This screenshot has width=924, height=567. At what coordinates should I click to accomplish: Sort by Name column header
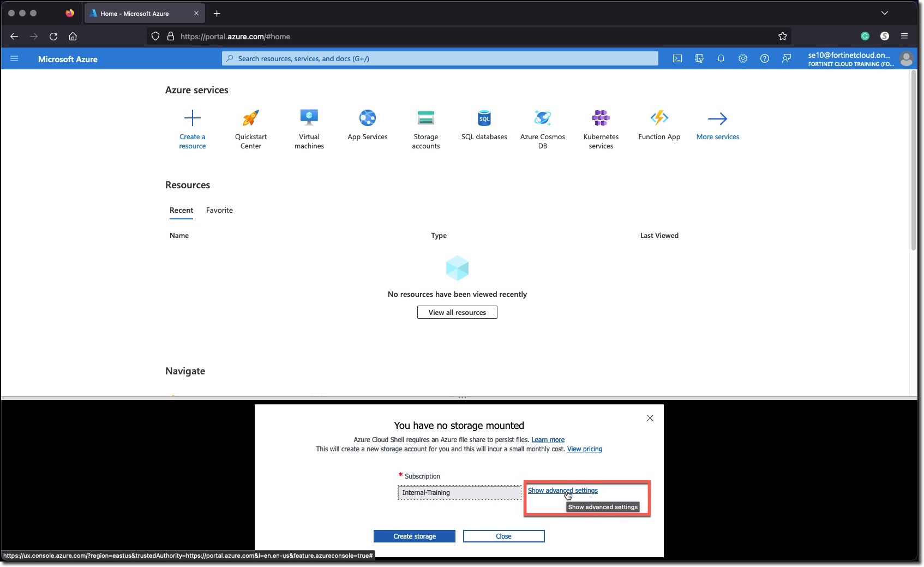(179, 236)
